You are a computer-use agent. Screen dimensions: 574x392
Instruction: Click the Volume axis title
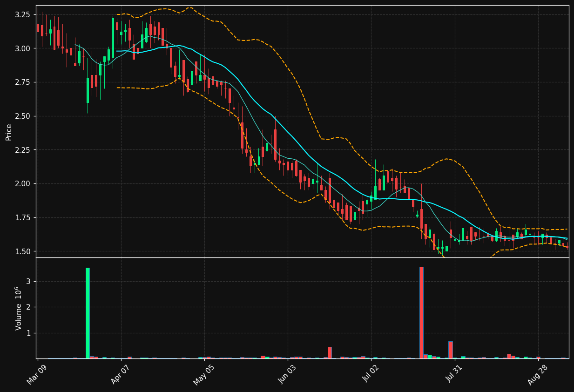(19, 308)
